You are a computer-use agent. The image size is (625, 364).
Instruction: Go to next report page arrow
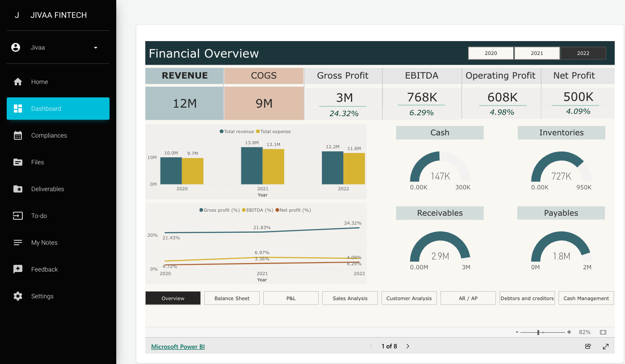tap(408, 346)
